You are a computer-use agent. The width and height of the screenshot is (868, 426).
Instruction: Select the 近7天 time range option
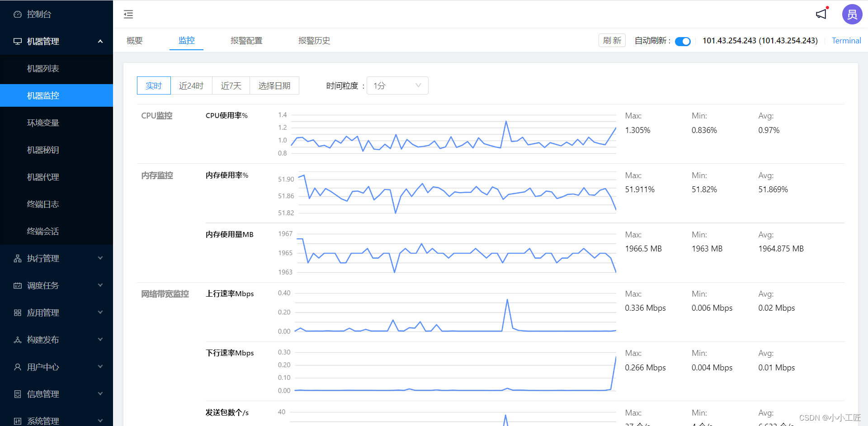(x=231, y=85)
